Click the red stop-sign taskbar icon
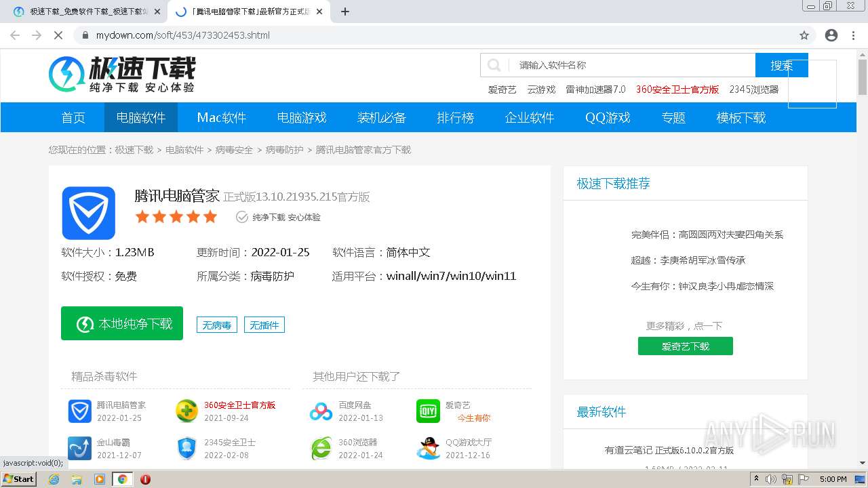868x488 pixels. click(145, 479)
